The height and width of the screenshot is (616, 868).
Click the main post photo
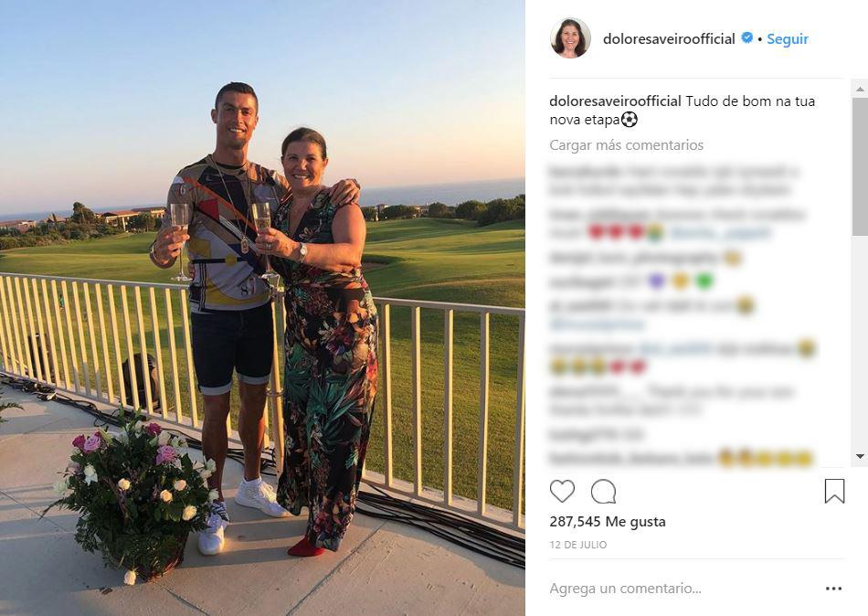point(262,308)
